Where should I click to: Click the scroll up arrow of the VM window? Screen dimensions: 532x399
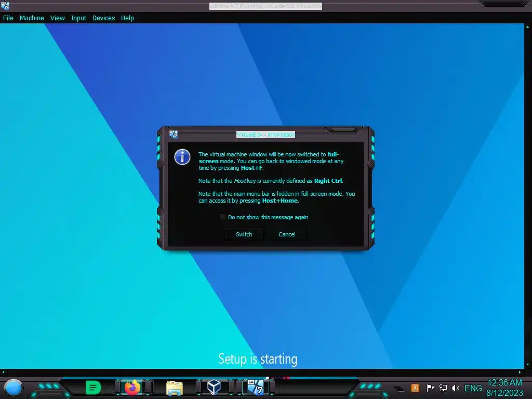(528, 26)
